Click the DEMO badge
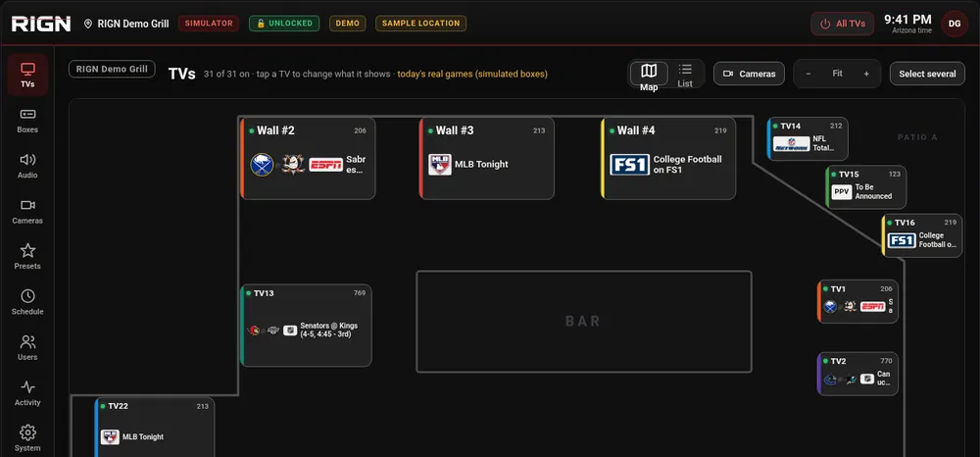The width and height of the screenshot is (980, 457). [x=348, y=24]
